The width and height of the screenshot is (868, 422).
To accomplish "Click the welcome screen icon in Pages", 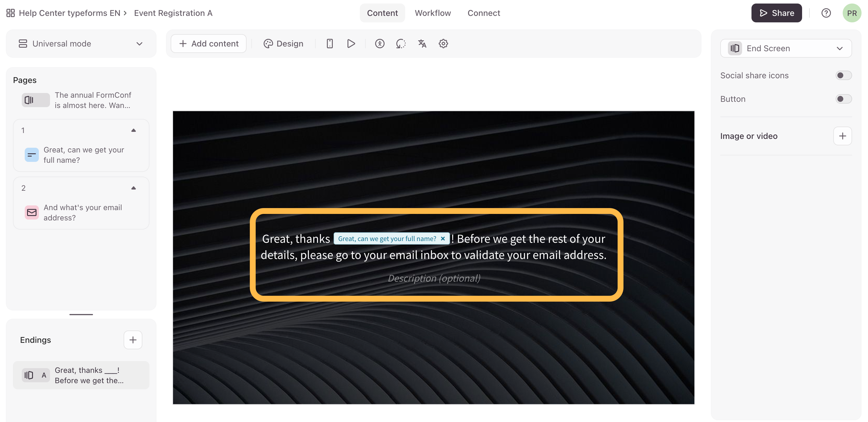I will point(29,100).
